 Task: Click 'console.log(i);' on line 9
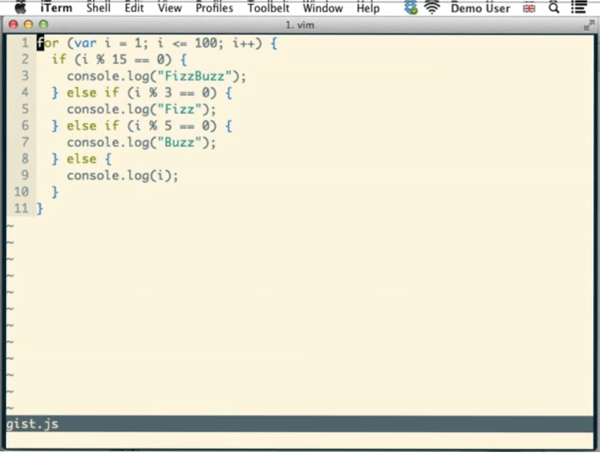(x=122, y=176)
